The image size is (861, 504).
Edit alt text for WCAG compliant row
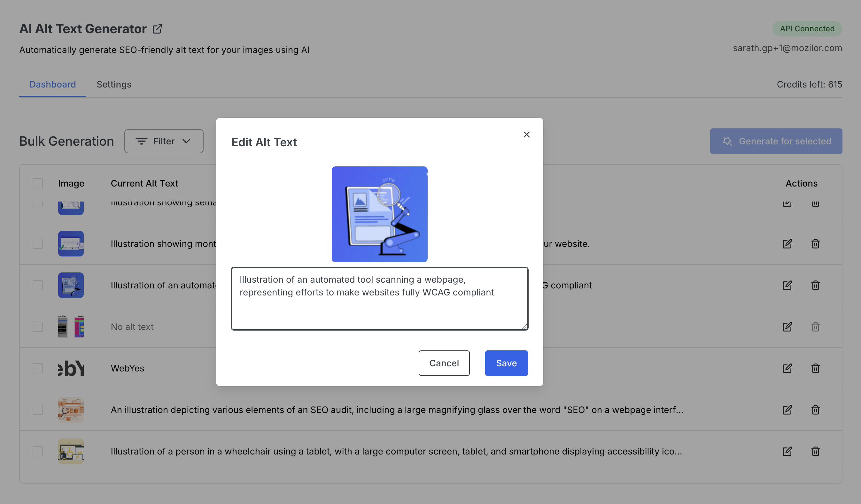click(787, 285)
